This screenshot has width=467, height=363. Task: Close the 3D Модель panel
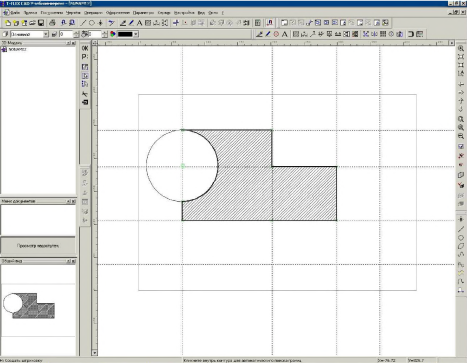point(73,43)
